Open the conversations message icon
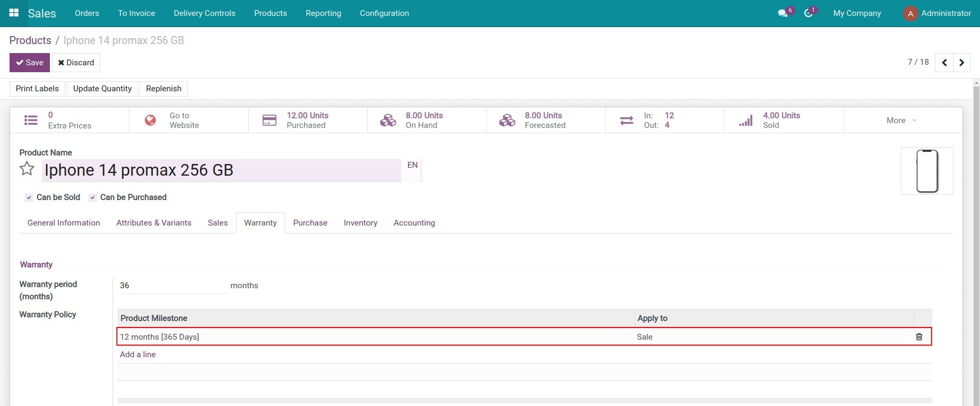Image resolution: width=980 pixels, height=406 pixels. (x=783, y=13)
